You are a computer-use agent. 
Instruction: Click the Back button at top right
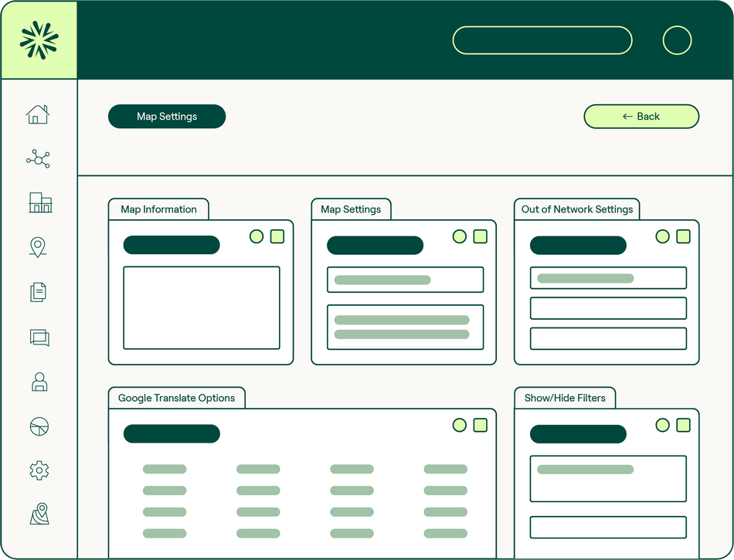(641, 116)
